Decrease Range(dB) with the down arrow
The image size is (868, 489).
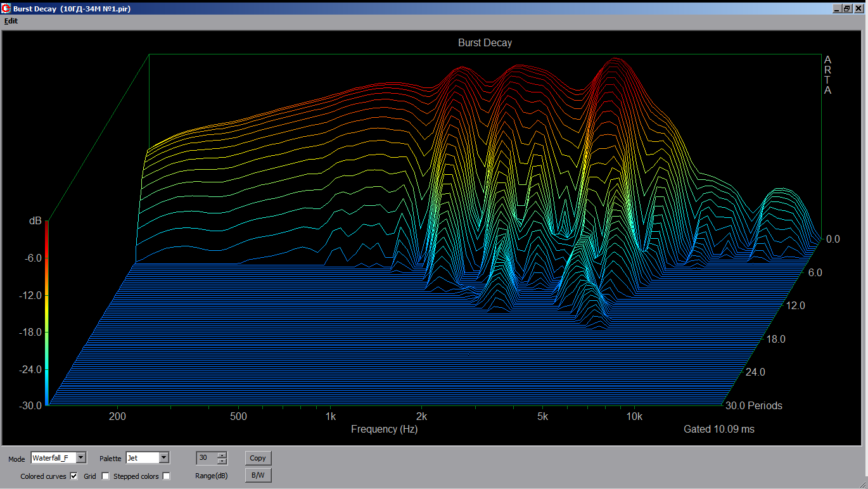[222, 460]
